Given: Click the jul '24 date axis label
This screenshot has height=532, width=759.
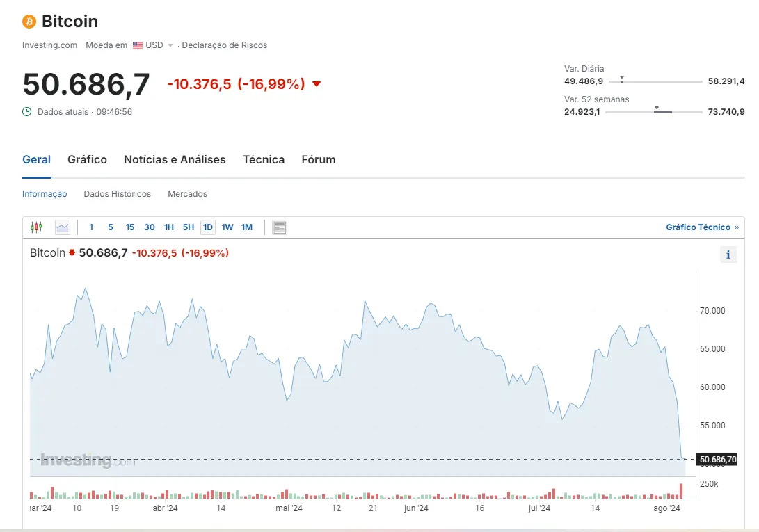Looking at the screenshot, I should pos(539,508).
